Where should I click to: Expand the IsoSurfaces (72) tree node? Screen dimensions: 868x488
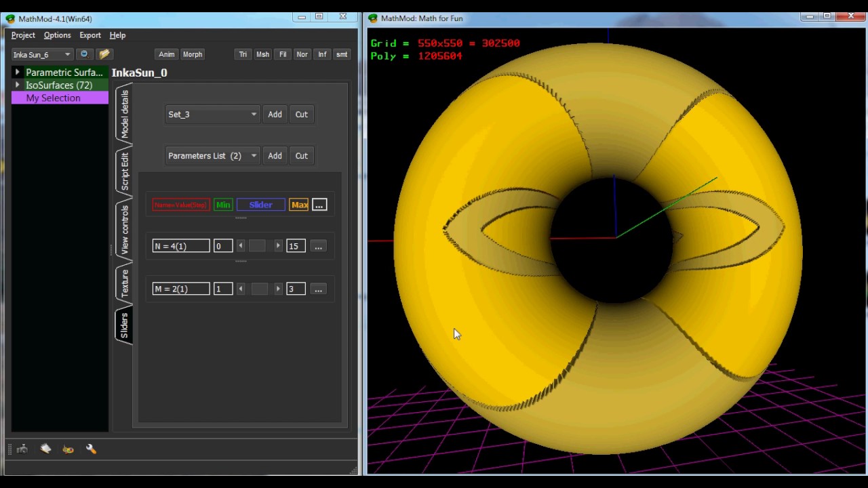(x=18, y=85)
